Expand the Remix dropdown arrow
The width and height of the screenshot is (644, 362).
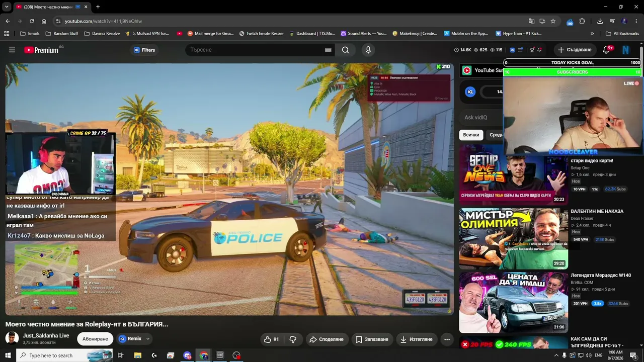[x=148, y=339]
